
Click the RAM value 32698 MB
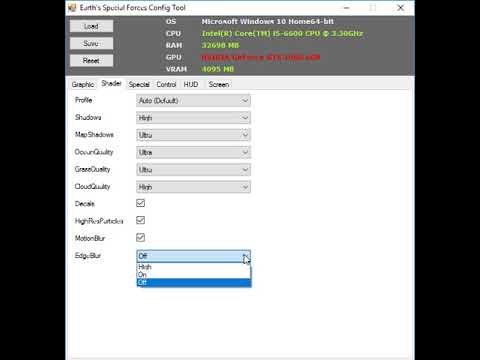pyautogui.click(x=220, y=45)
